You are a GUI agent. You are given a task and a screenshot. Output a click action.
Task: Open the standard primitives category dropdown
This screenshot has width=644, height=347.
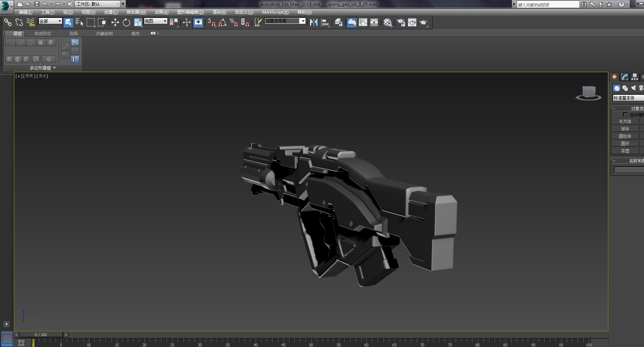point(628,98)
